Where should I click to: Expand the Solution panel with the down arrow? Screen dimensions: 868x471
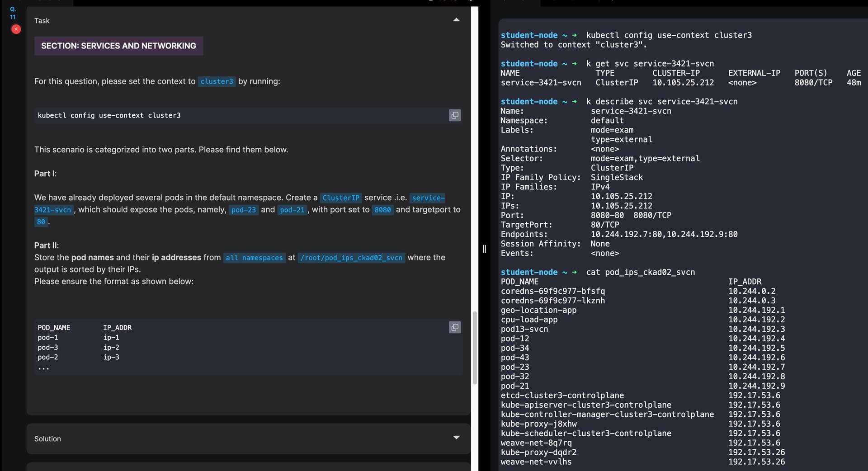[456, 438]
